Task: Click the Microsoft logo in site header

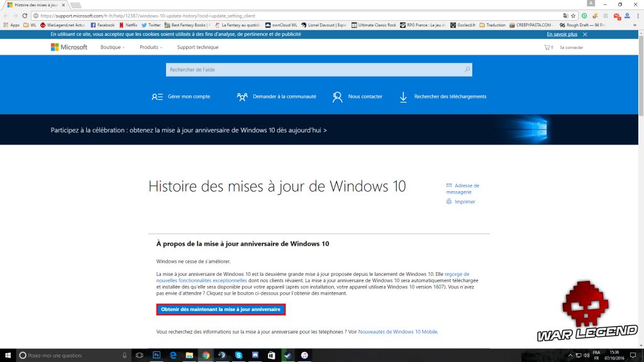Action: pos(69,47)
